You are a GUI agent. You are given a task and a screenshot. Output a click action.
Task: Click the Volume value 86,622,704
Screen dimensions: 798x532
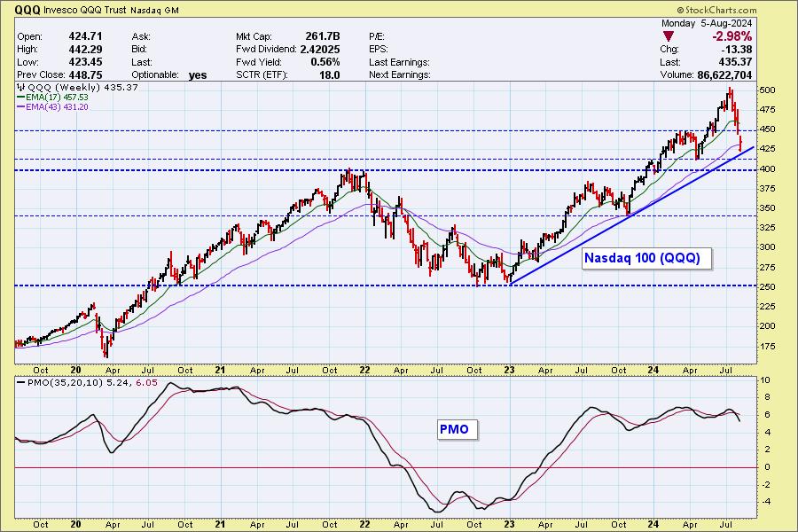coord(724,74)
